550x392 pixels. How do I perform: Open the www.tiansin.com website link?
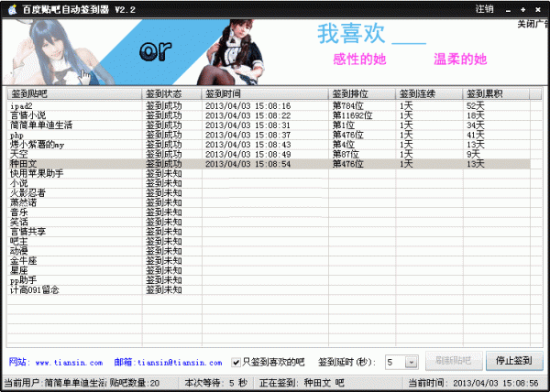[70, 361]
